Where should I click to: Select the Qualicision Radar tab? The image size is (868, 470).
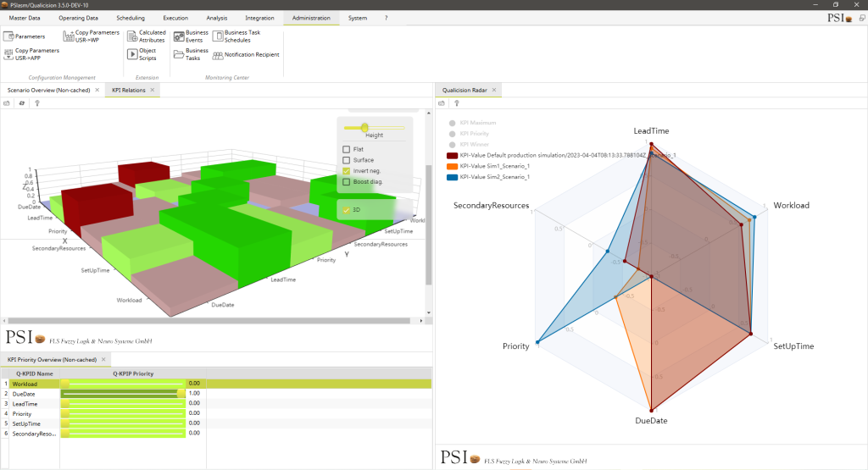pos(465,90)
